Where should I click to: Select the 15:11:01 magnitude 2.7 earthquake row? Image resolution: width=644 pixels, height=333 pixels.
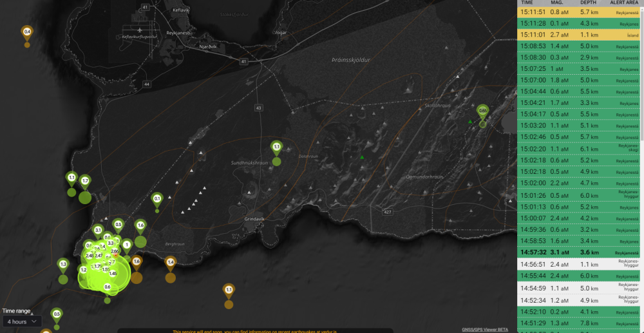578,35
